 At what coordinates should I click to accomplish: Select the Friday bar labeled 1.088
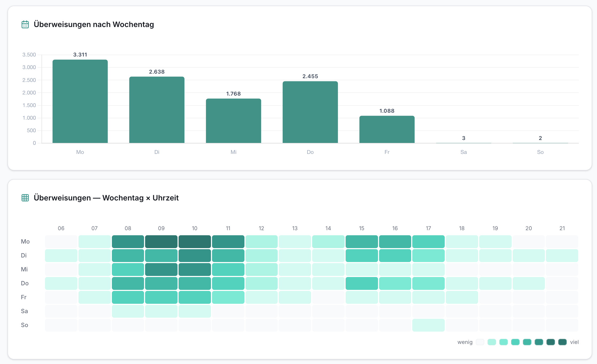coord(387,129)
